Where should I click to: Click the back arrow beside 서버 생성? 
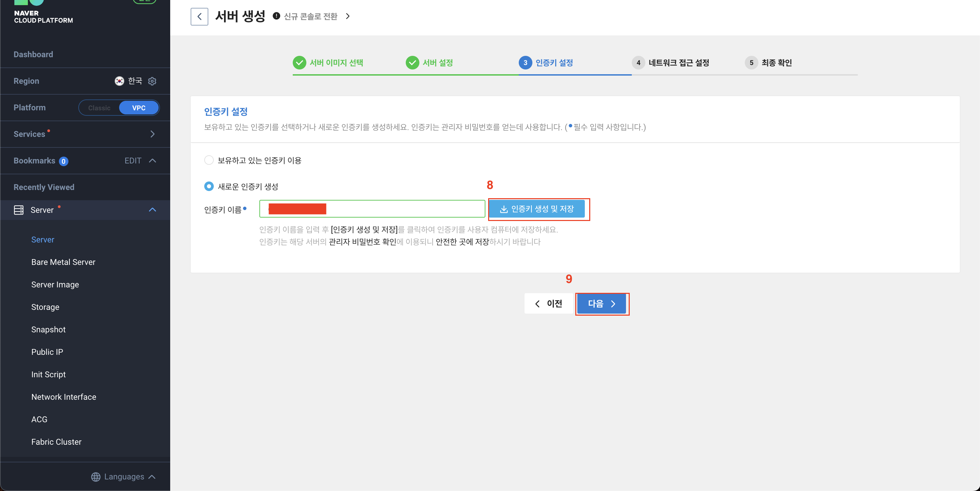tap(199, 16)
